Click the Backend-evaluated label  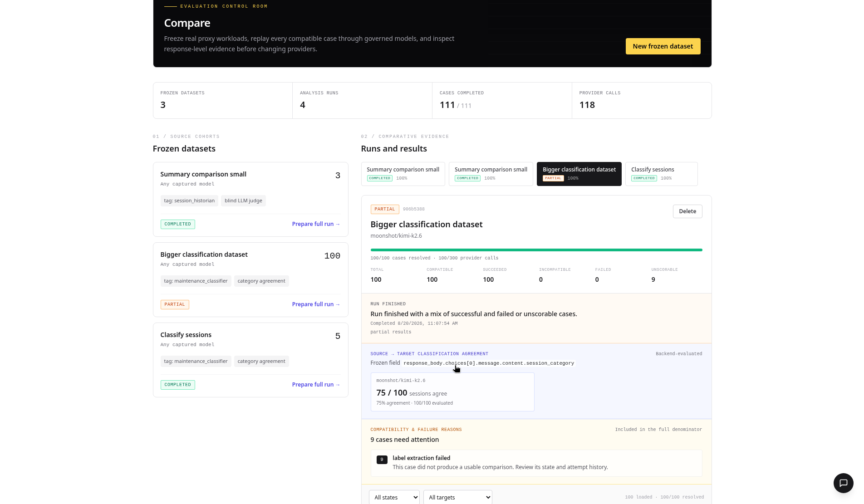[x=678, y=354]
